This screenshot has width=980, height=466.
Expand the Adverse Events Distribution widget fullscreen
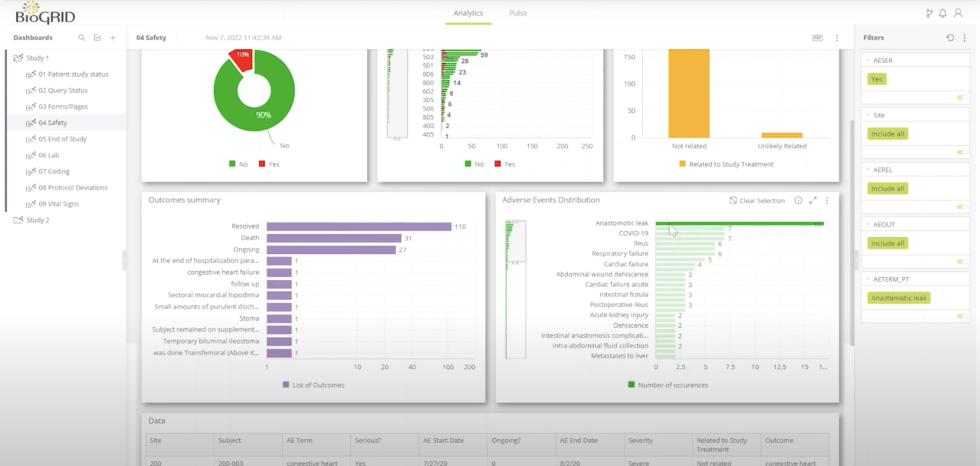(x=813, y=200)
